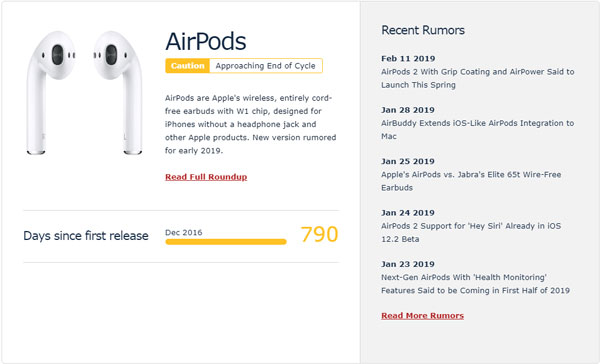Viewport: 600px width, 364px height.
Task: Click the Recent Rumors heading
Action: click(x=423, y=30)
